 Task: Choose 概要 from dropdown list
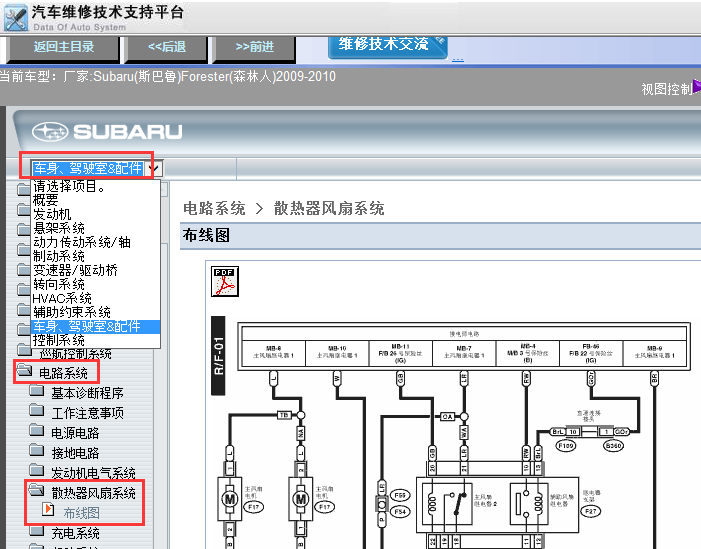[x=96, y=200]
